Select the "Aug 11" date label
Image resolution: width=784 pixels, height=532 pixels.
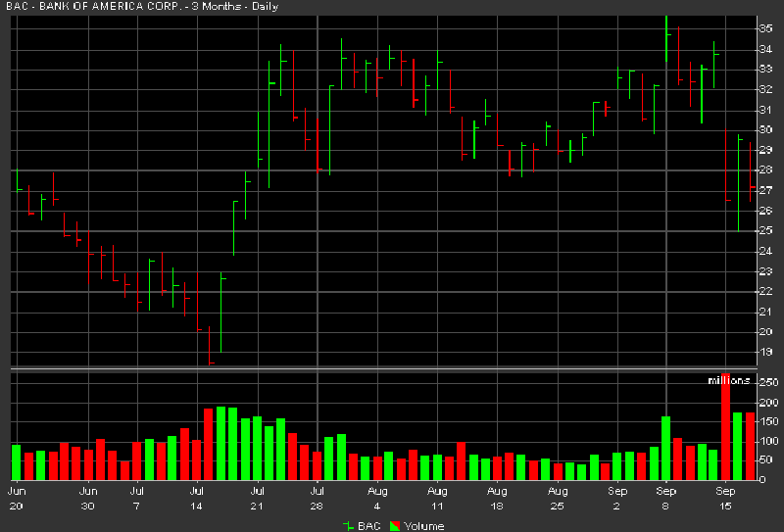[x=437, y=499]
